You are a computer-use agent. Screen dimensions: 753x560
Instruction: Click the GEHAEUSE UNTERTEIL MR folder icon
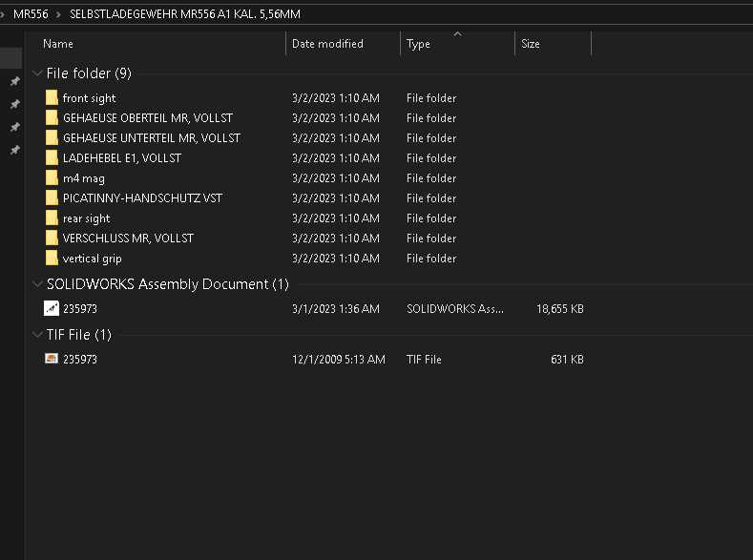point(52,138)
